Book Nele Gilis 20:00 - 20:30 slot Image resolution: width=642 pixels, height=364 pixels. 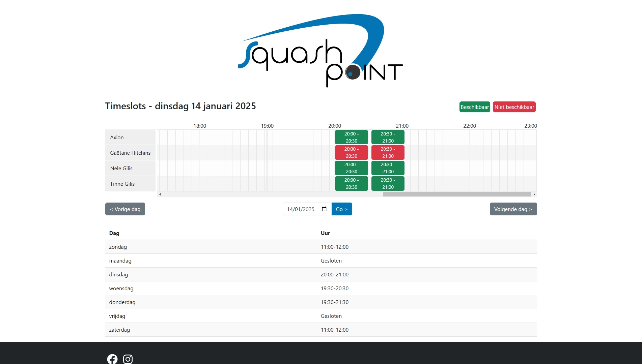click(351, 168)
